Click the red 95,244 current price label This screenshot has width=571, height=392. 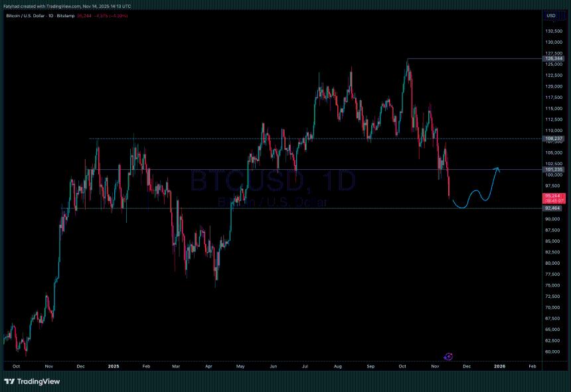[552, 196]
